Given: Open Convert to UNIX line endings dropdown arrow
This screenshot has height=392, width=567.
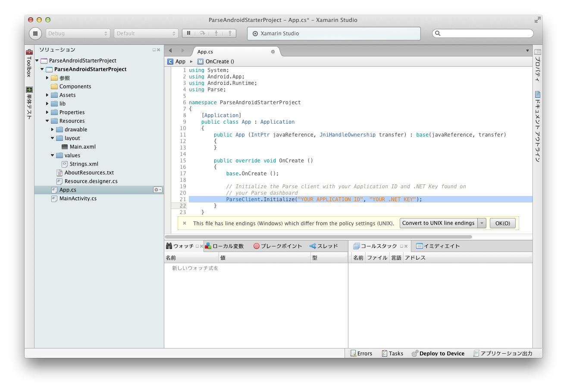Looking at the screenshot, I should pyautogui.click(x=482, y=223).
